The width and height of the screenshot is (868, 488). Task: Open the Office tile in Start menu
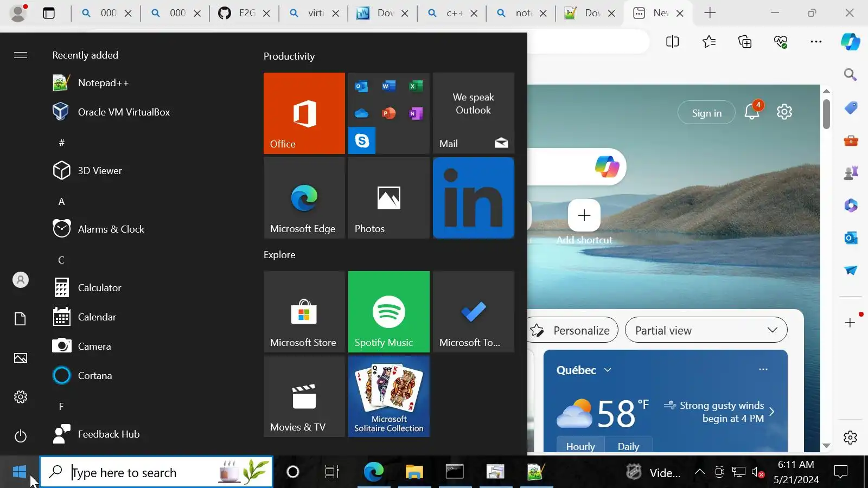(304, 113)
